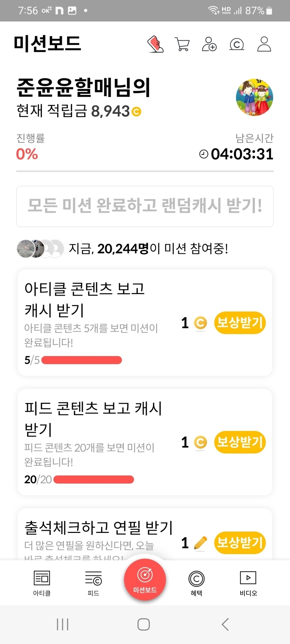Claim reward for the feed content mission
290x644 pixels.
click(x=240, y=442)
